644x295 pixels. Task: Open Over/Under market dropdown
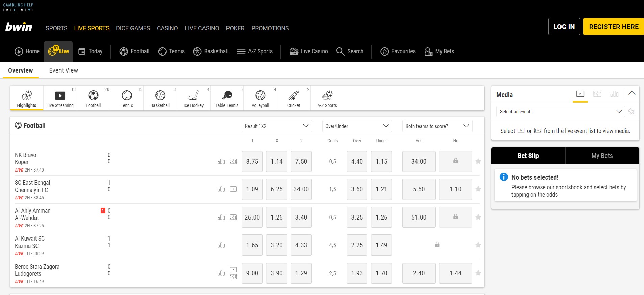point(357,126)
